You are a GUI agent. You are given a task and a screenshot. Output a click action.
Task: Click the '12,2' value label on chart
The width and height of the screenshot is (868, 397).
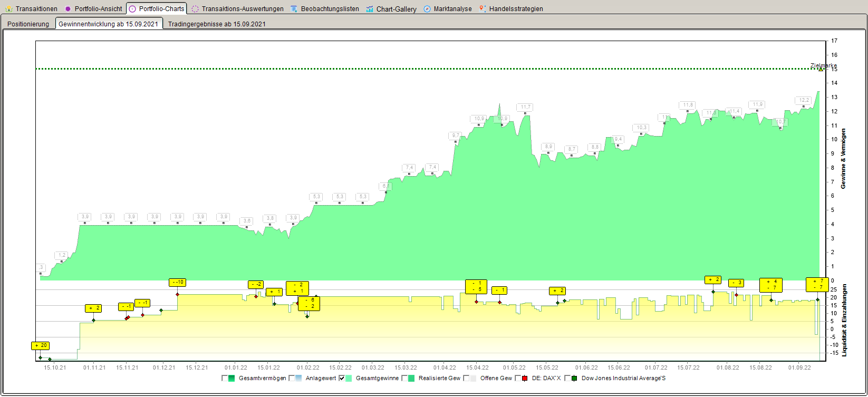804,100
